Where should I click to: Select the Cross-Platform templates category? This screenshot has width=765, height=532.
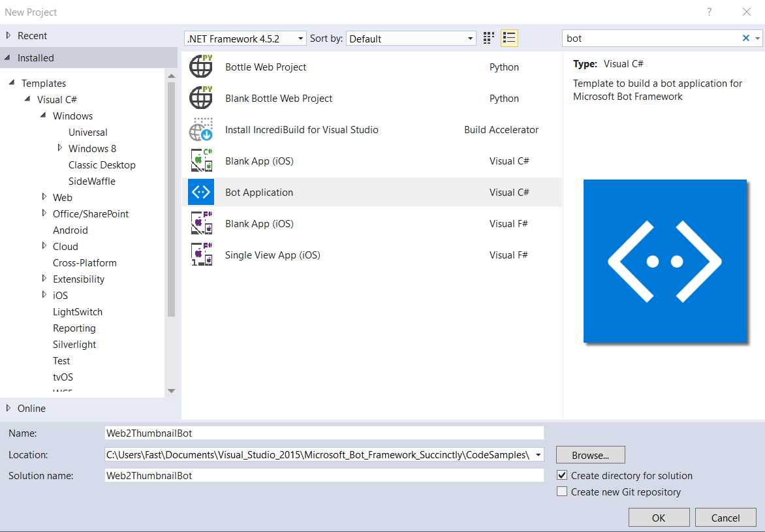click(x=85, y=262)
